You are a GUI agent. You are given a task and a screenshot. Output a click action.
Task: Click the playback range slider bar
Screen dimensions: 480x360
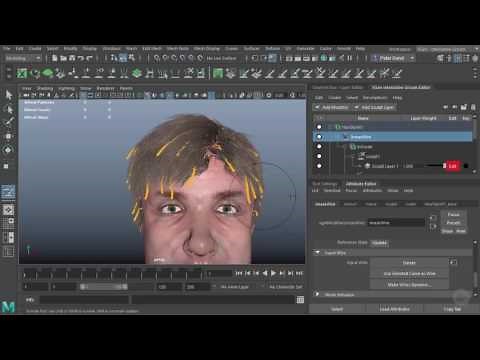point(104,287)
